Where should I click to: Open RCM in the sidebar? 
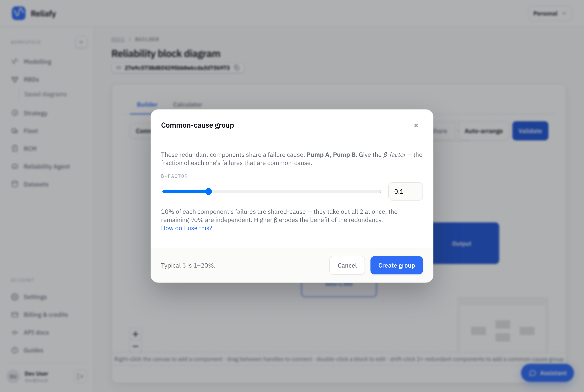tap(30, 149)
